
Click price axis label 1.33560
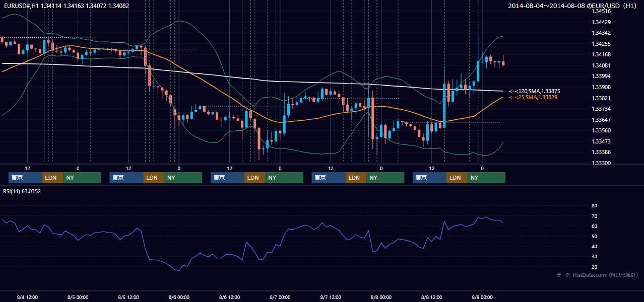pos(602,130)
